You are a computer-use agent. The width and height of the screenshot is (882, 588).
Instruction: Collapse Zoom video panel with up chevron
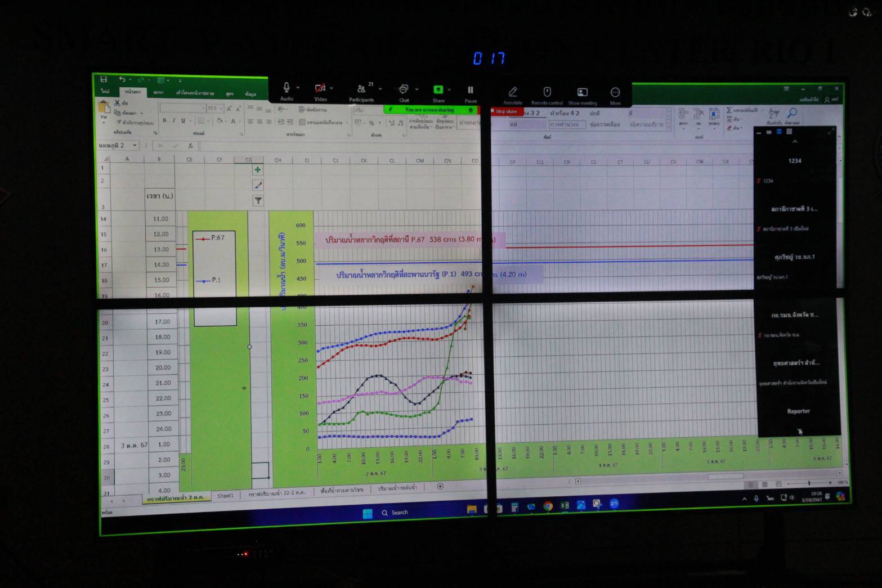794,142
